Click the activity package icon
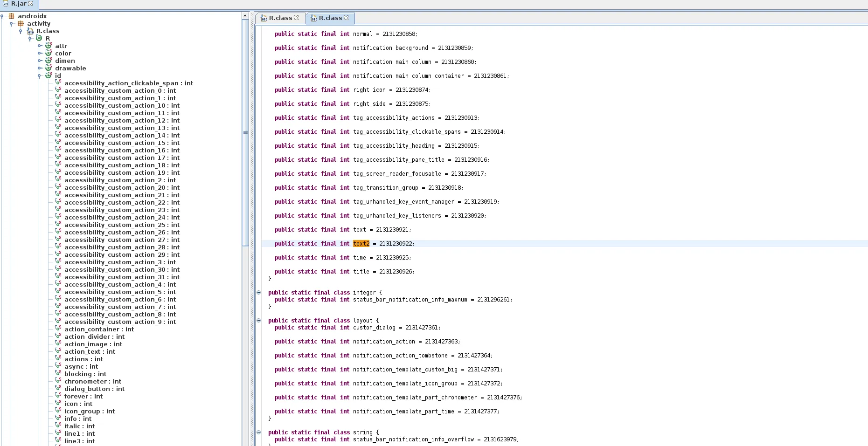Image resolution: width=868 pixels, height=446 pixels. pos(21,23)
